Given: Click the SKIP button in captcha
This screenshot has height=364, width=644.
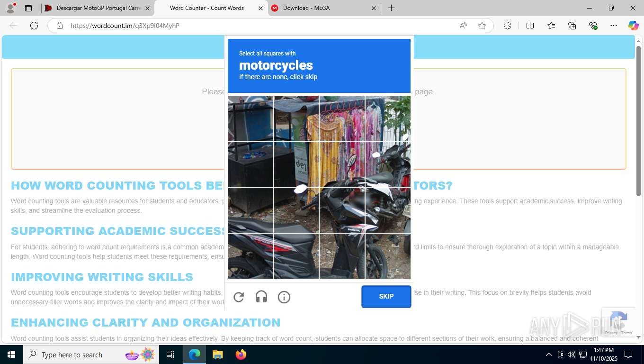Looking at the screenshot, I should [386, 297].
